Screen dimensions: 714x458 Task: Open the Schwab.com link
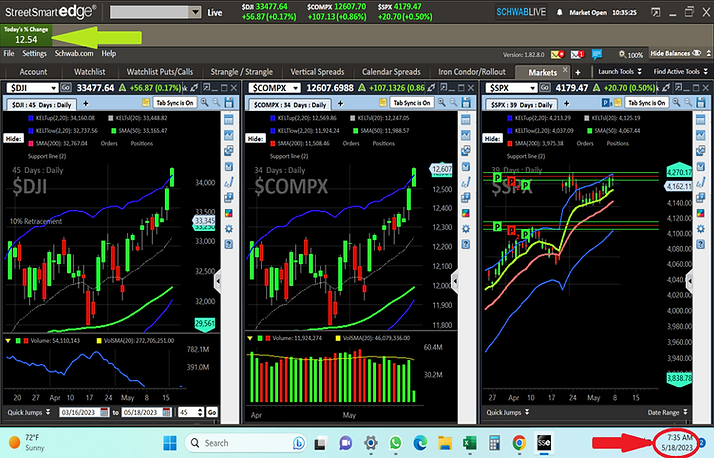pos(74,53)
